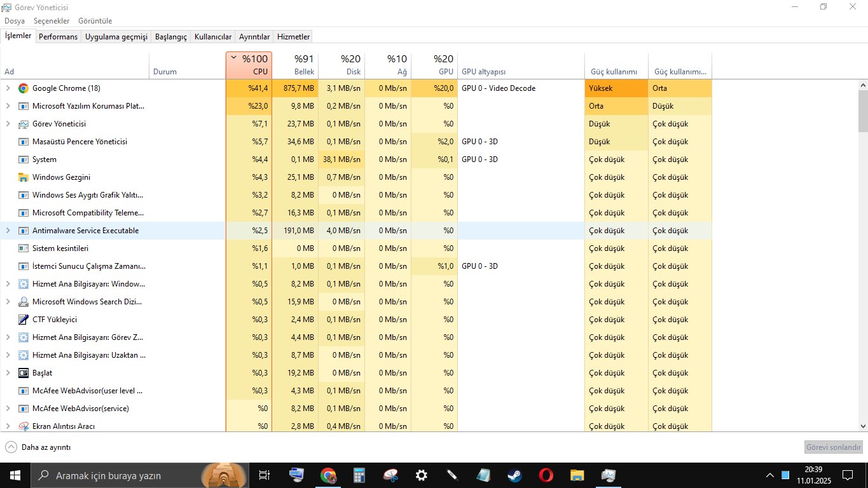Select the CTF Yükleyici process icon
This screenshot has height=488, width=868.
[x=24, y=320]
